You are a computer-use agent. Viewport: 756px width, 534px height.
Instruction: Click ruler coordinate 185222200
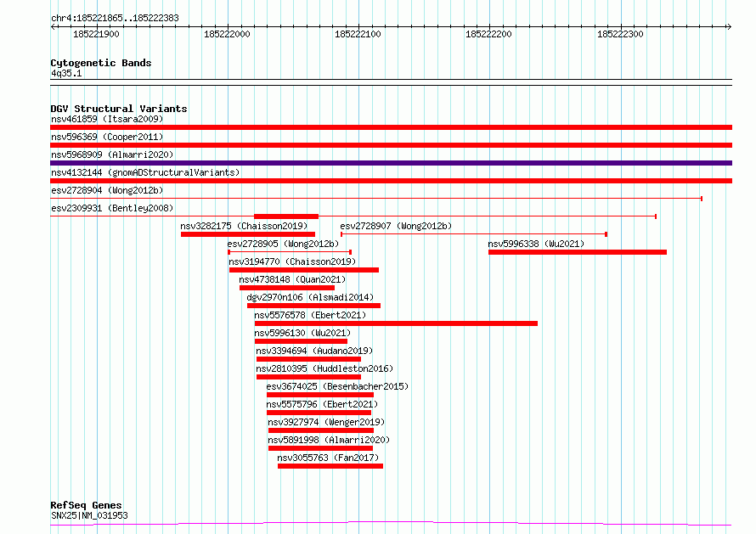click(x=488, y=34)
